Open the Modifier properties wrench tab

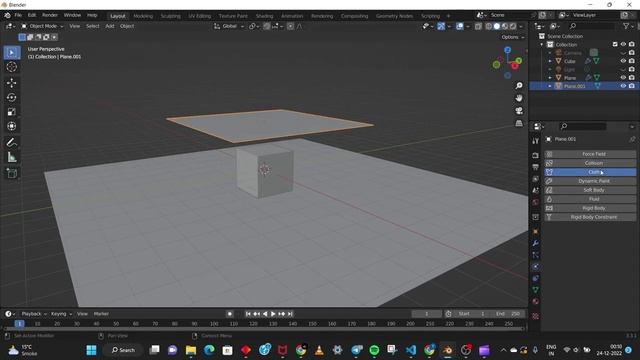[x=536, y=243]
